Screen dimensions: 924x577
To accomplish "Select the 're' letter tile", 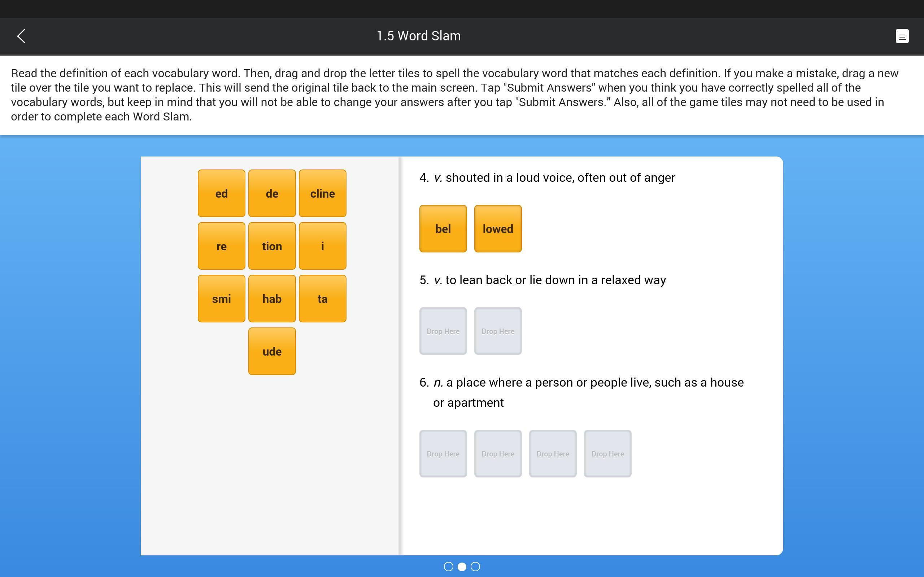I will [221, 246].
